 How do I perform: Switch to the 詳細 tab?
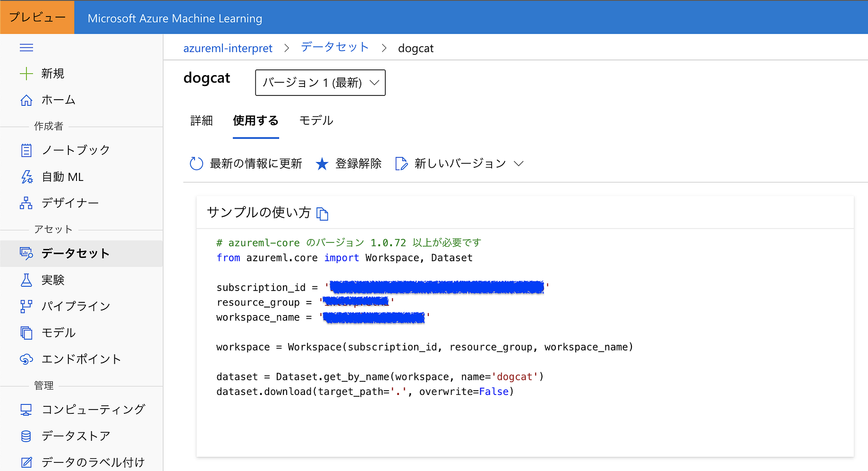point(202,121)
